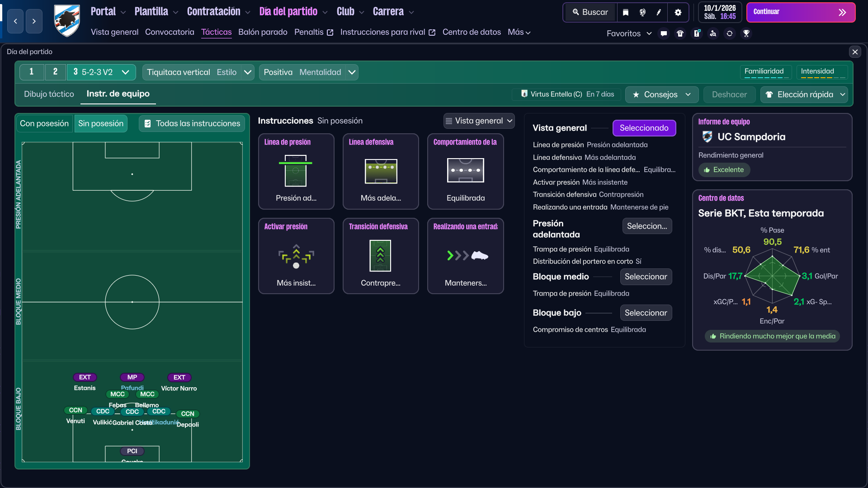Expand the Elección rápida dropdown
The height and width of the screenshot is (488, 868).
point(804,94)
